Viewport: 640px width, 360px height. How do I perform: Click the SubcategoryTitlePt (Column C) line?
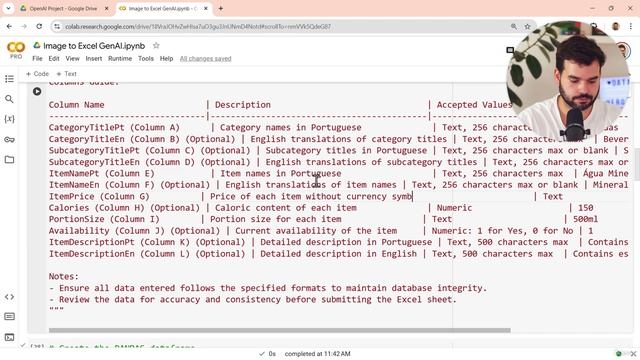coord(338,150)
